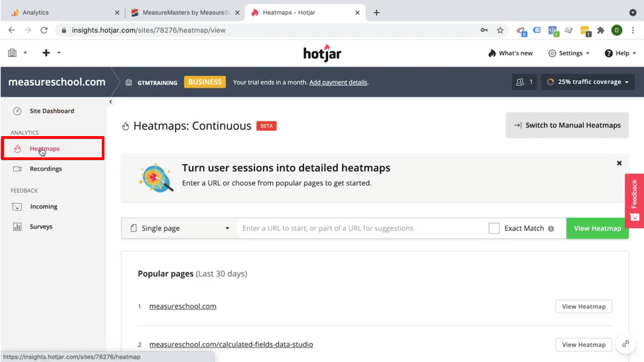This screenshot has height=362, width=644.
Task: Open Recordings in the sidebar
Action: click(45, 169)
